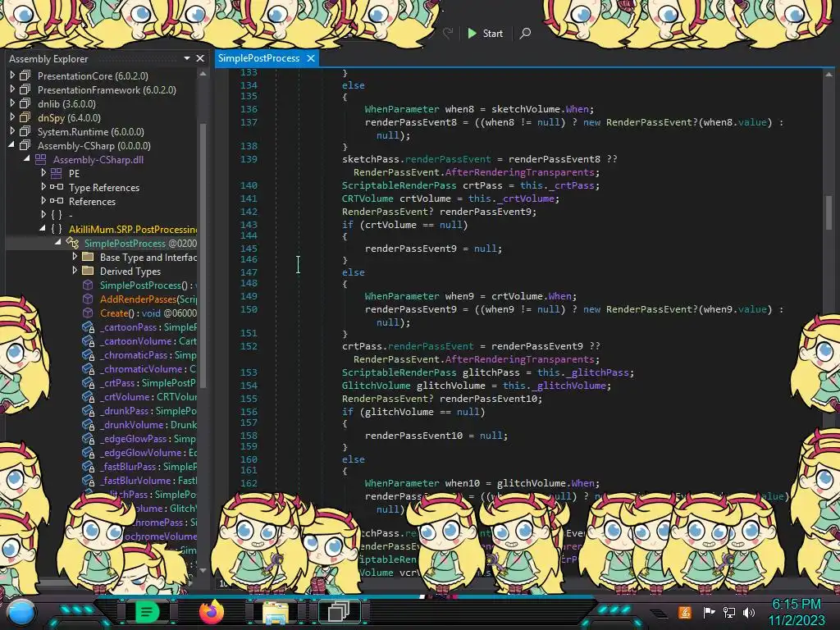Click the network tray icon
The image size is (840, 630).
(729, 612)
